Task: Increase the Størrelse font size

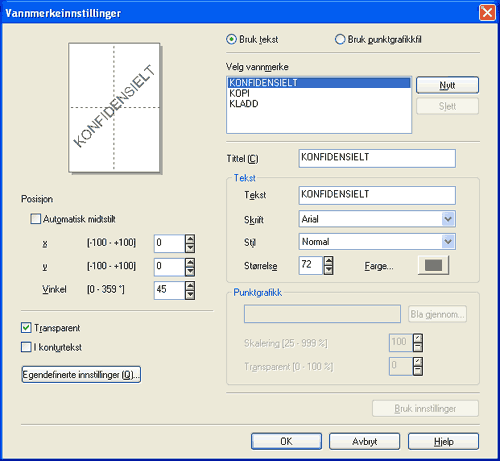Action: (328, 261)
